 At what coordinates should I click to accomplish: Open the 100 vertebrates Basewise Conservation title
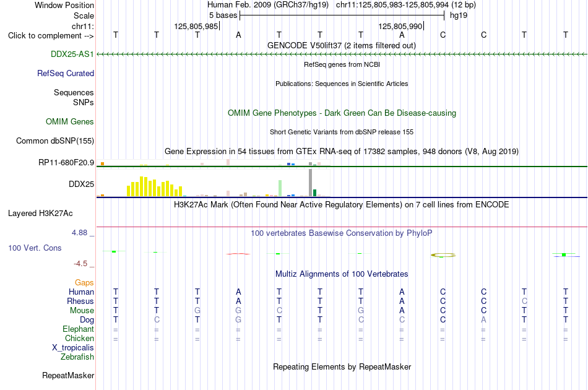[x=341, y=233]
